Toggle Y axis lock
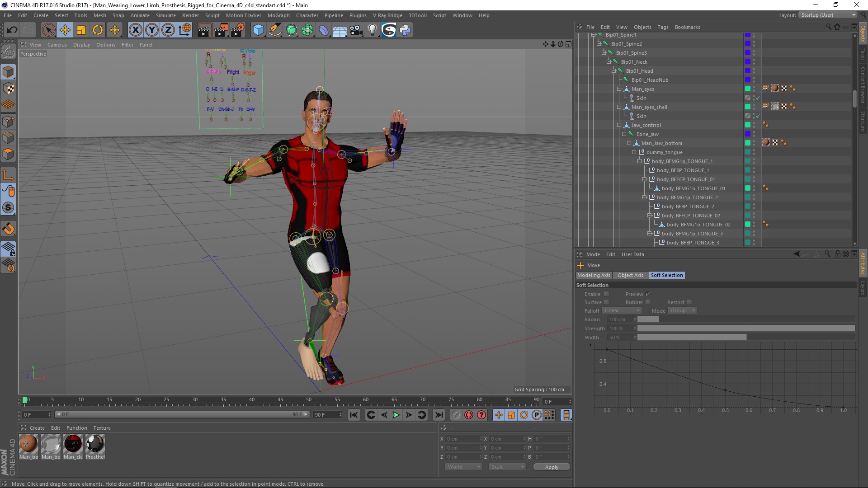 coord(152,30)
